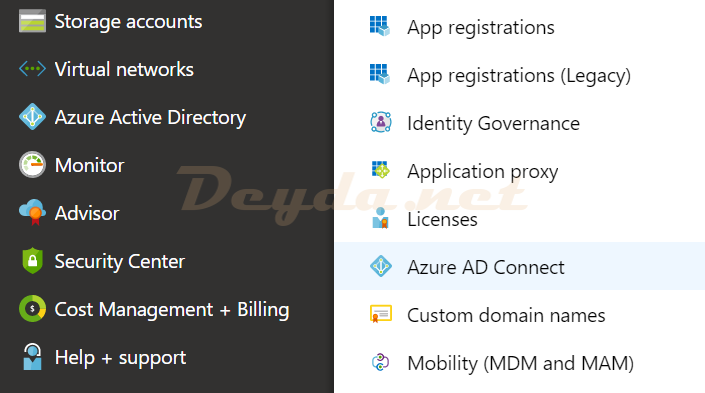Open Cost Management + Billing
This screenshot has width=705, height=393.
tap(172, 309)
